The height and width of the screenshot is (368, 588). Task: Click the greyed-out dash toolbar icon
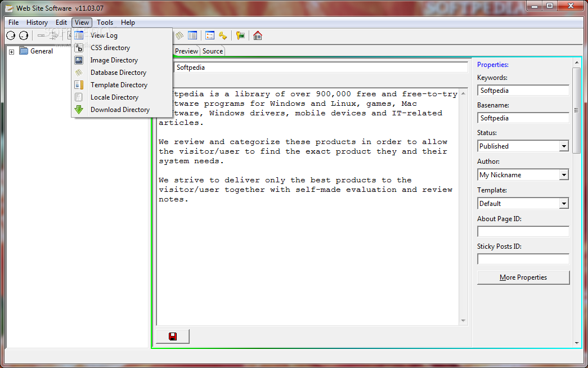tap(41, 35)
